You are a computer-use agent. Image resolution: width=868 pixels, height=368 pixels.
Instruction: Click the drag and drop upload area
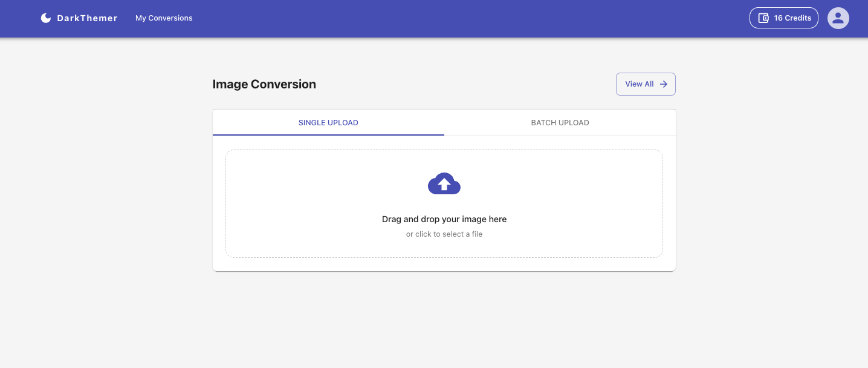tap(444, 203)
